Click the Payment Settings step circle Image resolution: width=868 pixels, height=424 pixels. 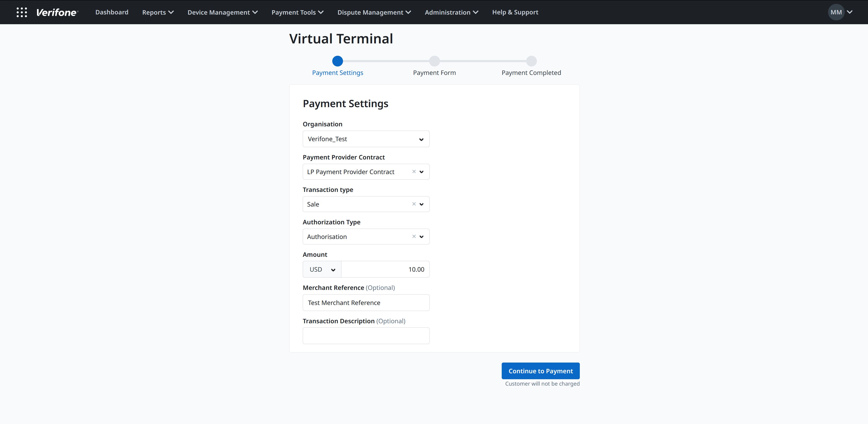pyautogui.click(x=338, y=61)
